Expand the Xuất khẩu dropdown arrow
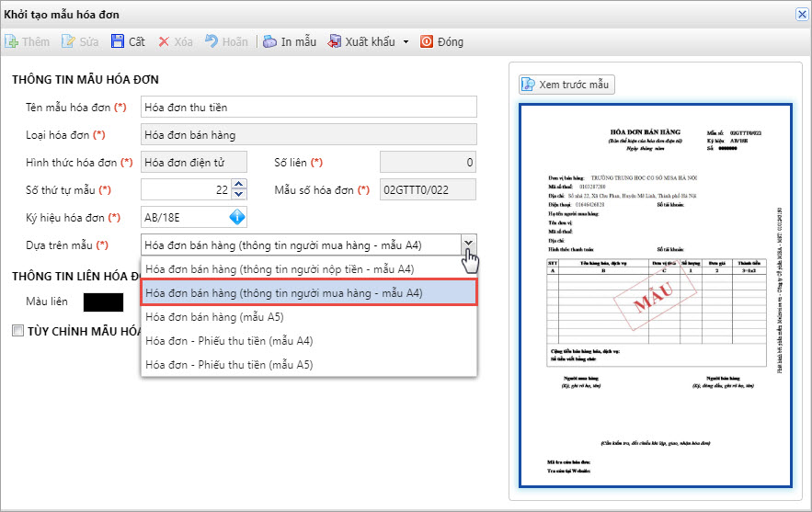The width and height of the screenshot is (812, 512). pos(406,42)
